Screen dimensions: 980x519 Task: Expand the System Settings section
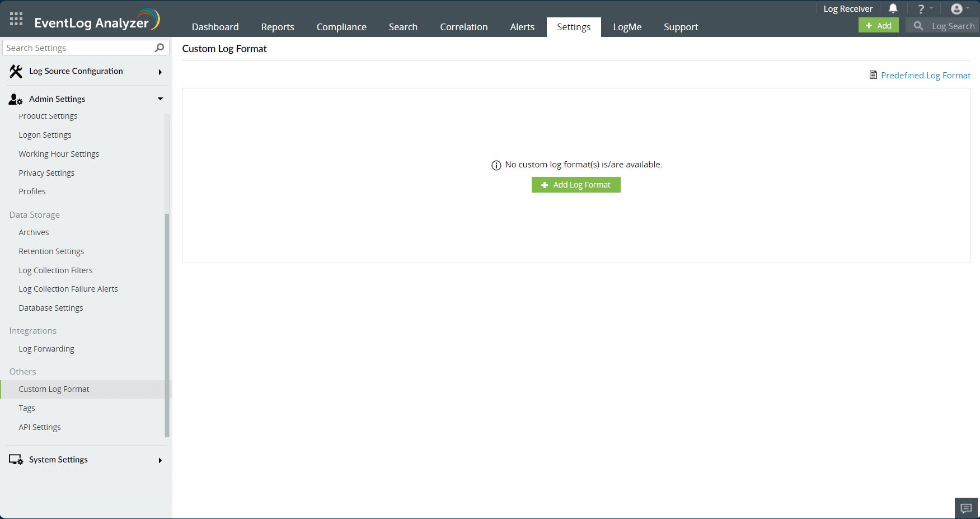(160, 460)
